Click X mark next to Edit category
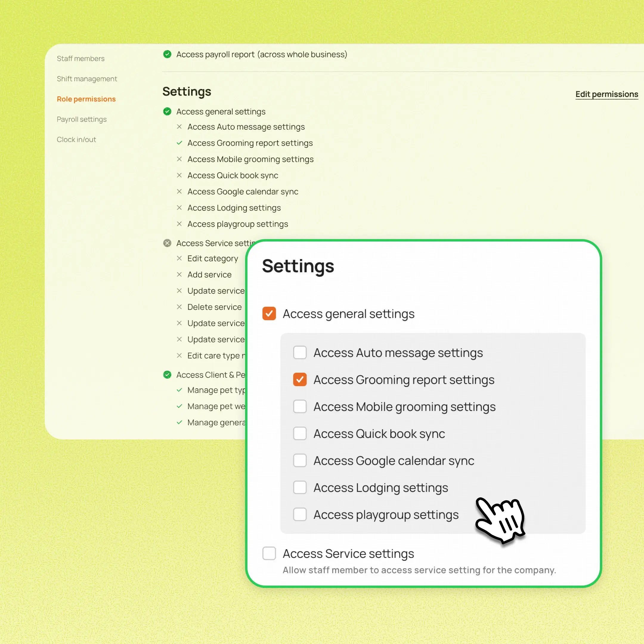Image resolution: width=644 pixels, height=644 pixels. [179, 258]
